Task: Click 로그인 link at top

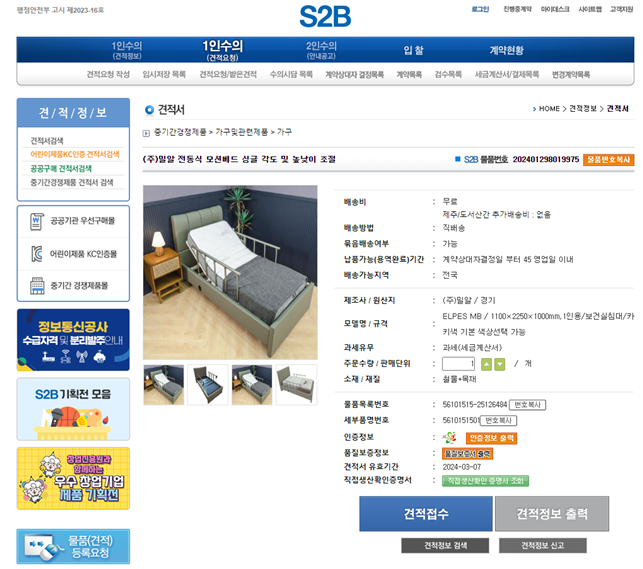Action: tap(480, 9)
